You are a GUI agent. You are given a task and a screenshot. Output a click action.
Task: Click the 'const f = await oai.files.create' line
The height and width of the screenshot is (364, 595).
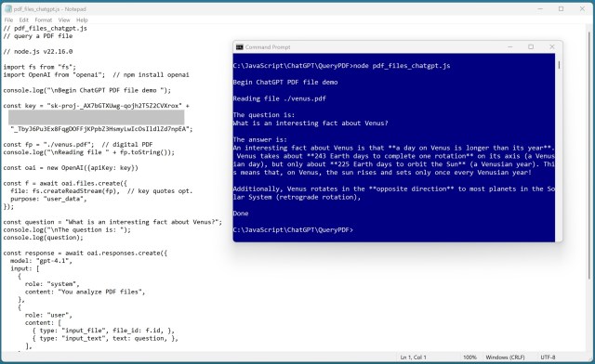tap(65, 183)
